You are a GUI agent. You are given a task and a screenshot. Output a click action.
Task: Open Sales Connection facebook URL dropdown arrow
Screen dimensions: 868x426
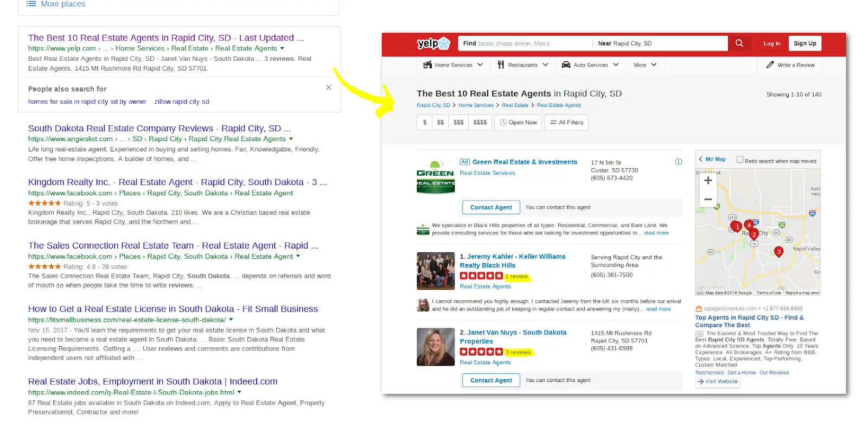(x=298, y=256)
